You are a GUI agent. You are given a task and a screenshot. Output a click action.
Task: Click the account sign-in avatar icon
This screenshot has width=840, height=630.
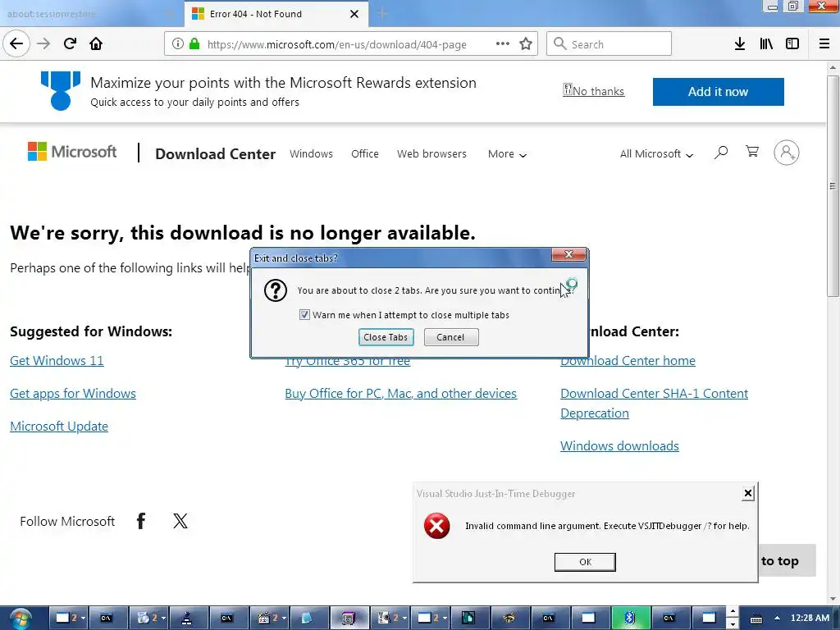(x=787, y=153)
